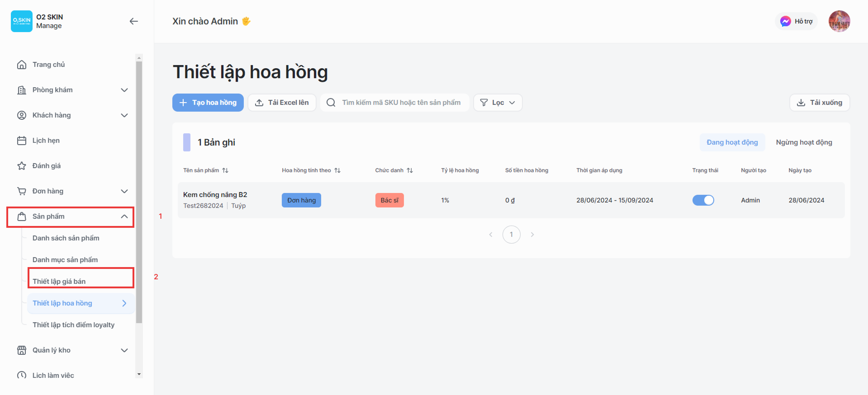Sort by Chức danh column arrows
This screenshot has height=395, width=868.
(409, 170)
